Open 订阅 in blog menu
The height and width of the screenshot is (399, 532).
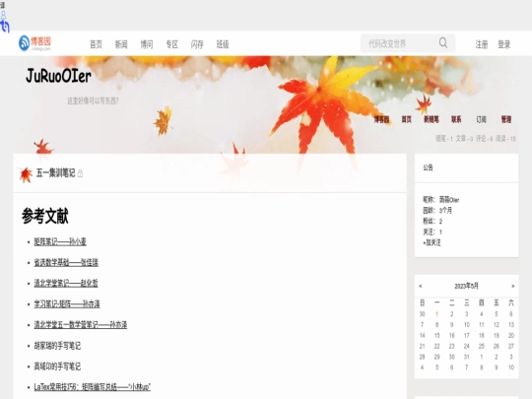point(481,119)
